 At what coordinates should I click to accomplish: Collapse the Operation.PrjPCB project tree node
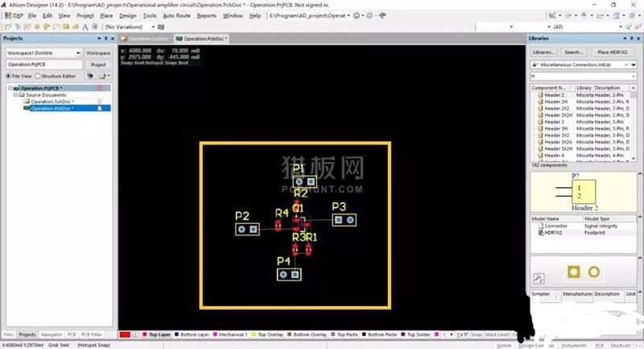[x=11, y=89]
